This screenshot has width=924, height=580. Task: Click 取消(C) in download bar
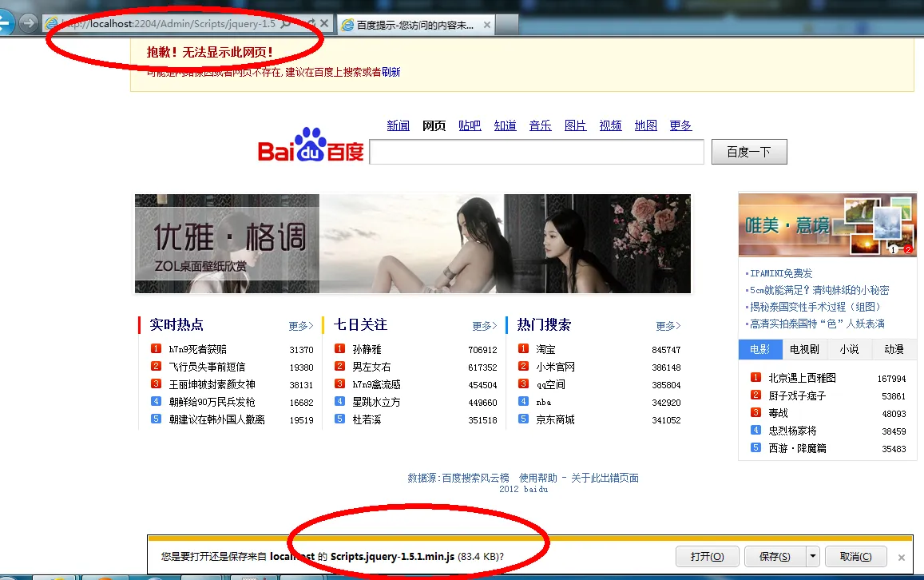click(855, 556)
